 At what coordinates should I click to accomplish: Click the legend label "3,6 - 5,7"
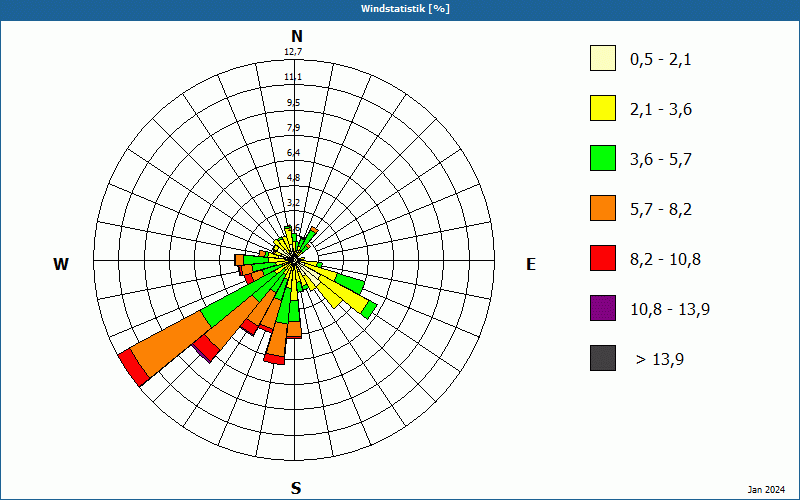pyautogui.click(x=661, y=160)
